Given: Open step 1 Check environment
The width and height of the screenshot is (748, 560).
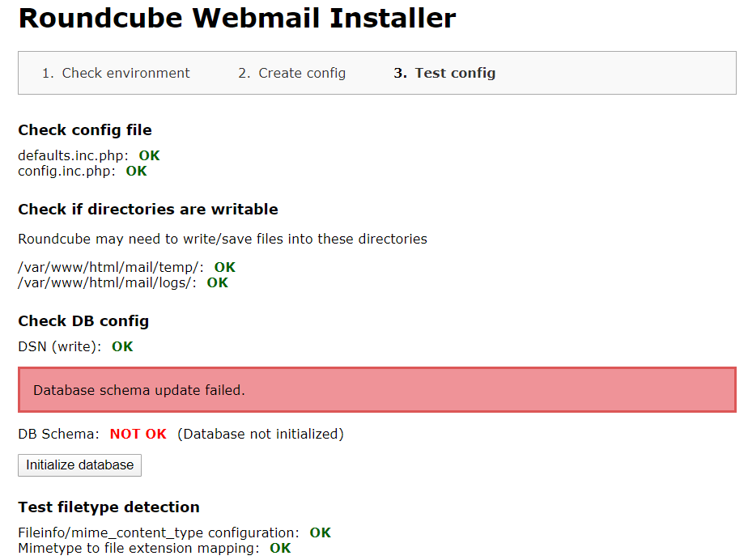Looking at the screenshot, I should 117,72.
